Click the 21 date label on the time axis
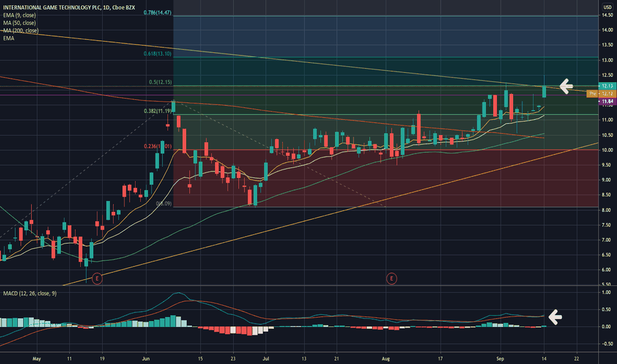 coord(336,359)
